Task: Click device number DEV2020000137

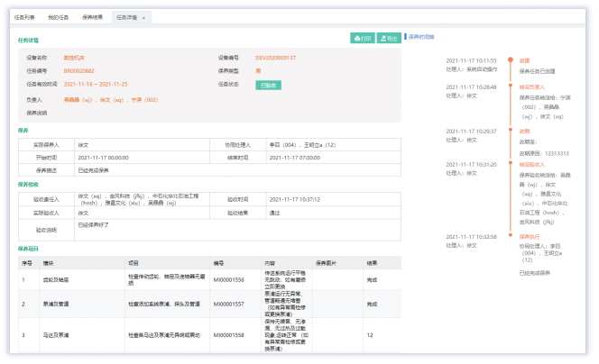Action: coord(275,58)
